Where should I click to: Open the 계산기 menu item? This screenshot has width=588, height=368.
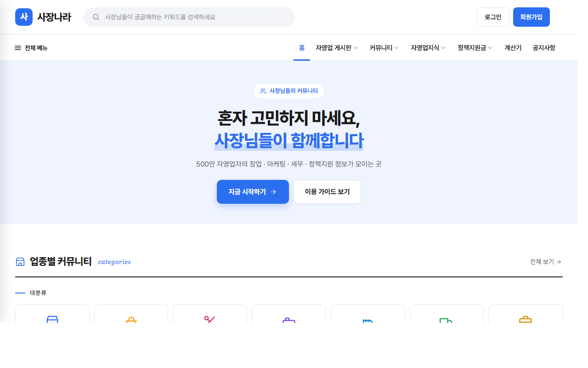[512, 47]
